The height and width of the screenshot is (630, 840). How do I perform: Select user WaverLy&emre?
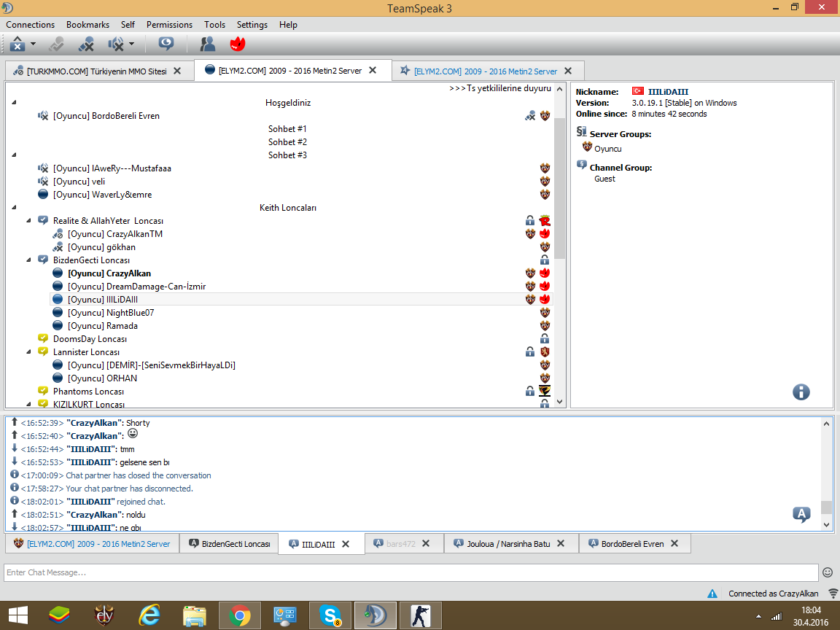[102, 195]
